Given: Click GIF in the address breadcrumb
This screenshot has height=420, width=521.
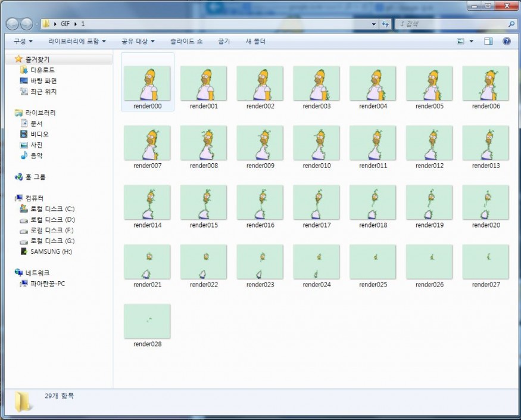Looking at the screenshot, I should [x=65, y=24].
